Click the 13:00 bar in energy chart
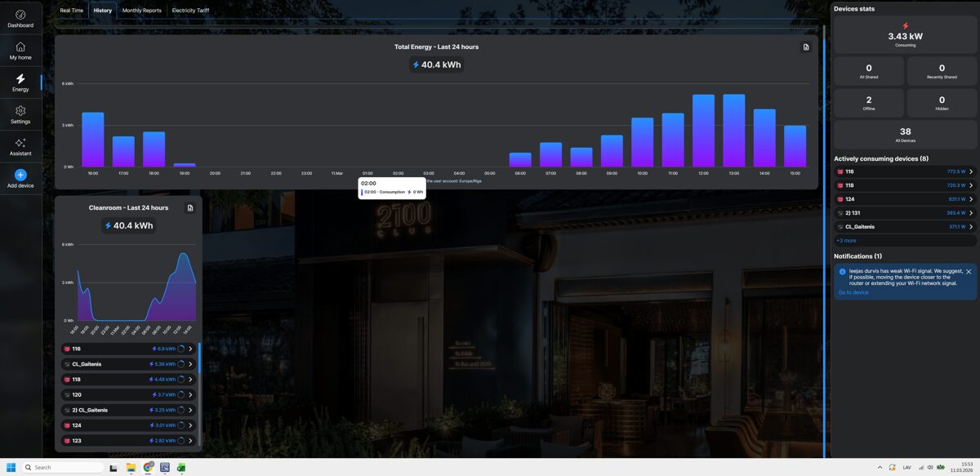The width and height of the screenshot is (980, 476). [733, 131]
